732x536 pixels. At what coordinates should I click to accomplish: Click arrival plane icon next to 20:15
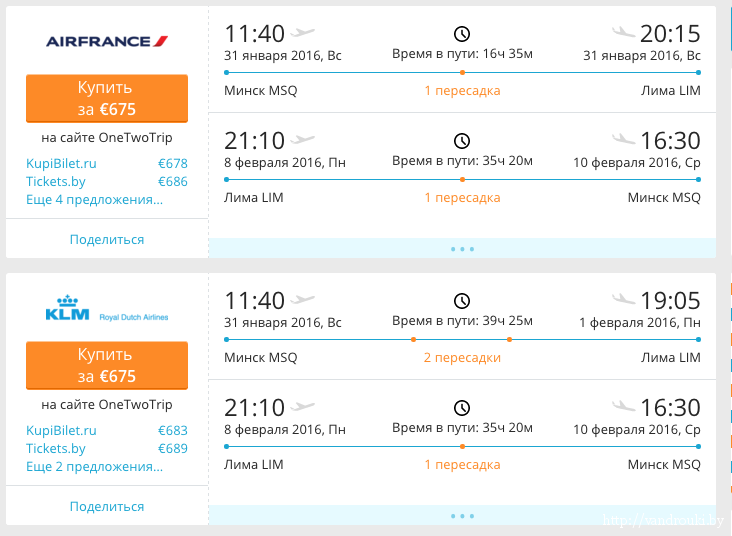click(x=623, y=33)
